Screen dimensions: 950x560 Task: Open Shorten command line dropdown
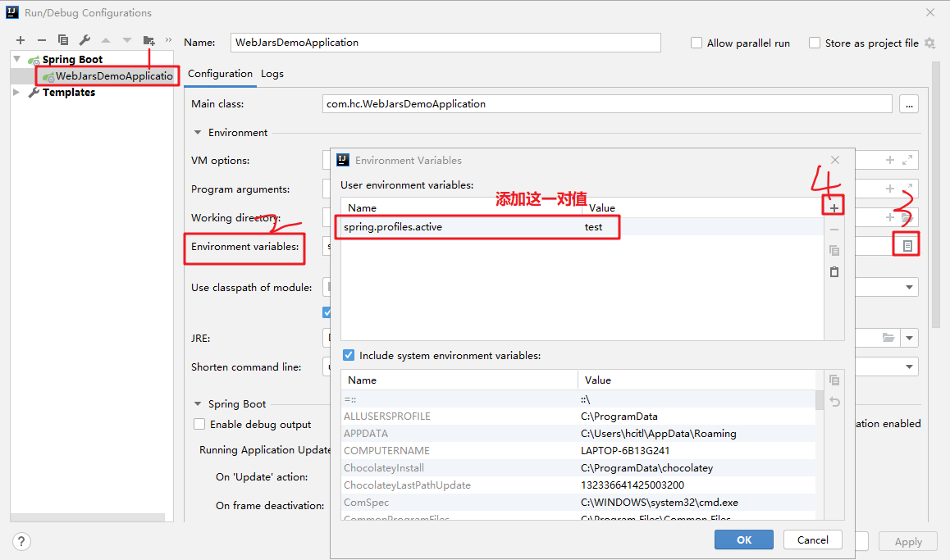click(909, 367)
